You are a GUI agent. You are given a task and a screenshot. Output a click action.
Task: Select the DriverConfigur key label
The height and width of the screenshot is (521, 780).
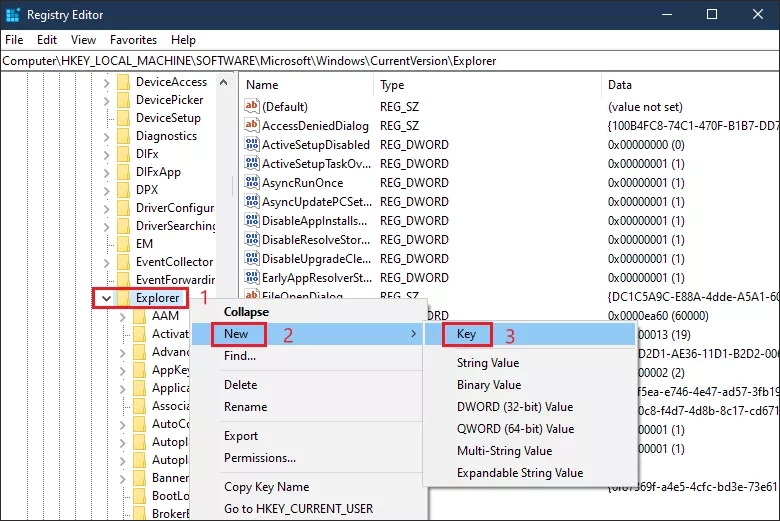(175, 208)
